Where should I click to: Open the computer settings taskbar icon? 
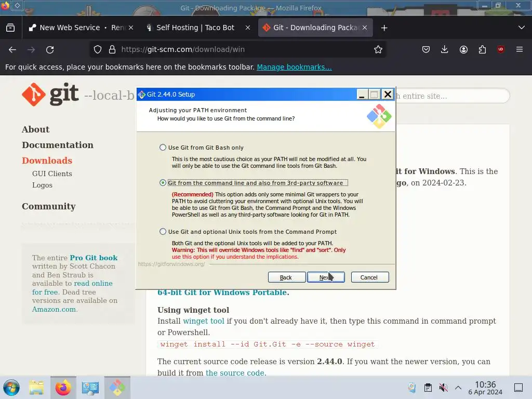[x=90, y=388]
